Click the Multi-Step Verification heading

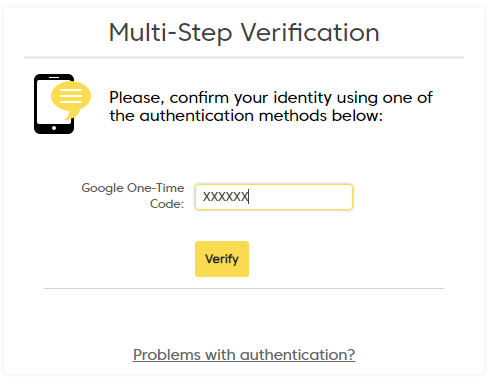[244, 33]
